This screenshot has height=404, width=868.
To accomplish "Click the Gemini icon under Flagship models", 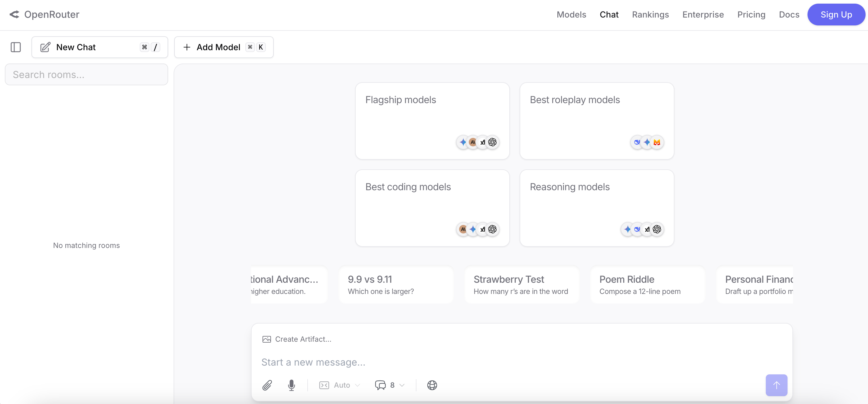I will tap(462, 142).
